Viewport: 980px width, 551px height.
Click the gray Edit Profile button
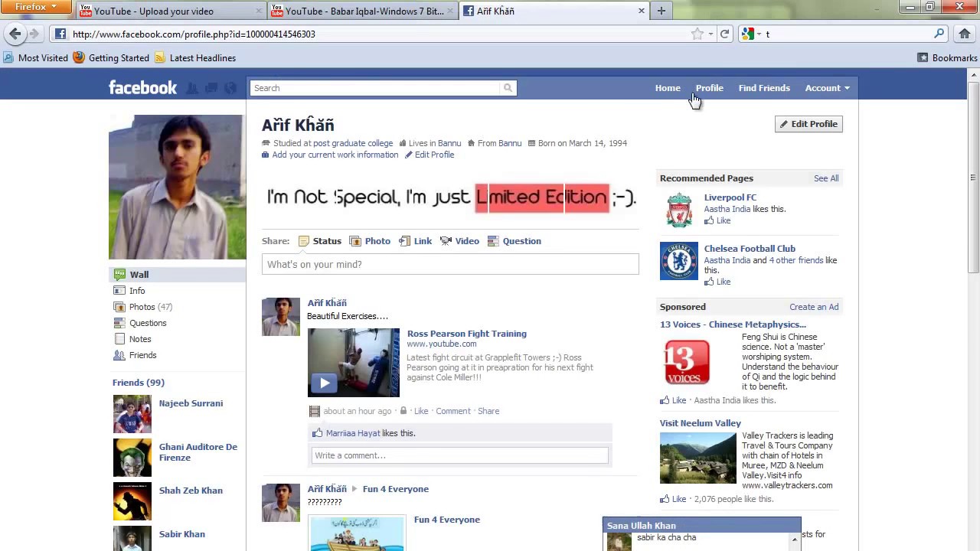tap(808, 124)
